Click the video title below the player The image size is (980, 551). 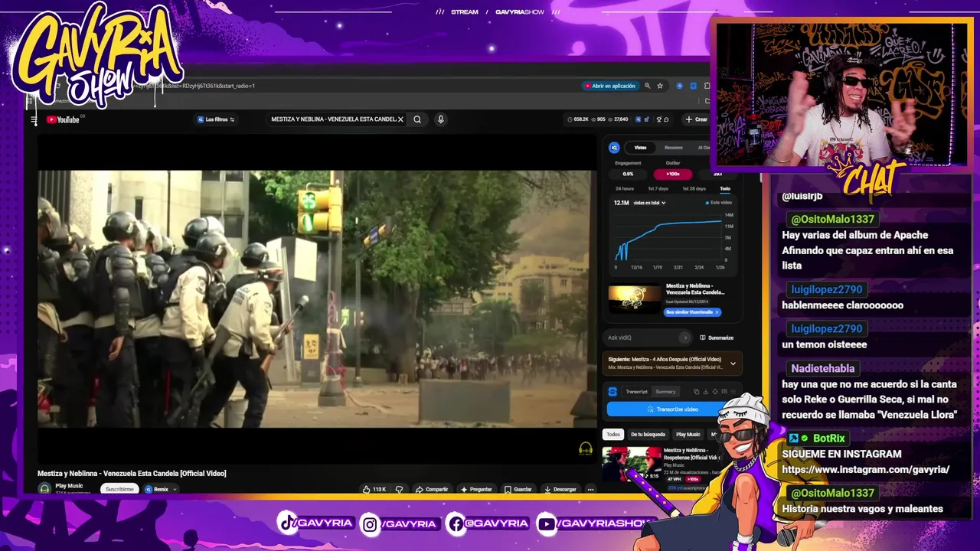coord(132,474)
